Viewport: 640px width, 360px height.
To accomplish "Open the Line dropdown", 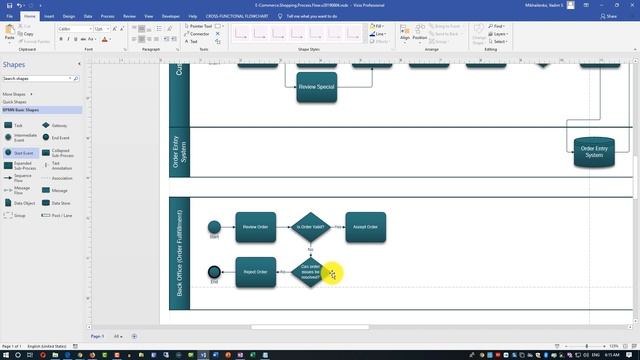I will (378, 34).
